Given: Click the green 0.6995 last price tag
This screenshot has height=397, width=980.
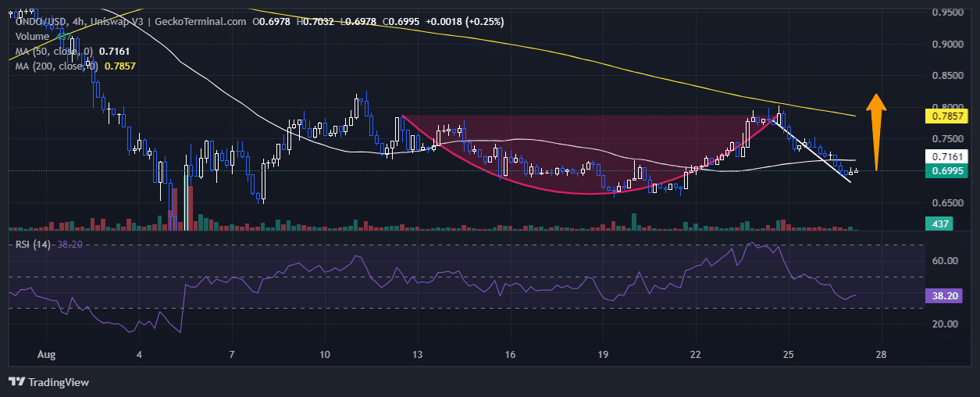Looking at the screenshot, I should (x=946, y=171).
